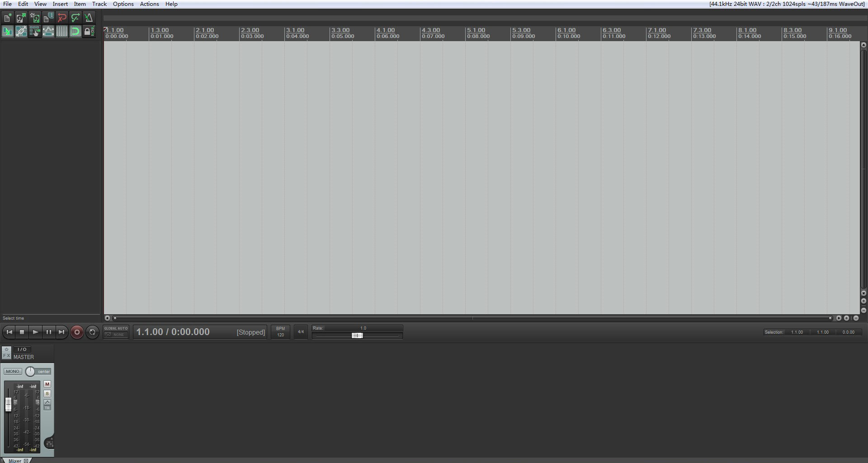Open the Insert menu
Viewport: 868px width, 463px height.
[60, 4]
